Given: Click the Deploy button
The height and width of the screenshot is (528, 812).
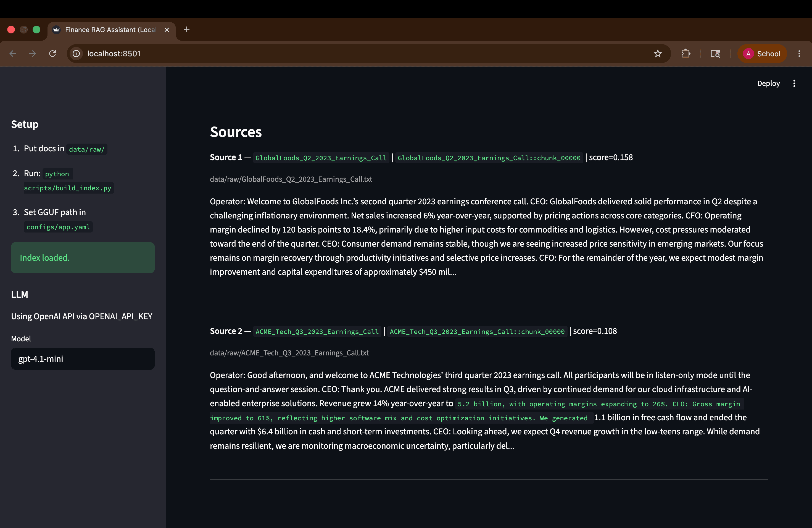Looking at the screenshot, I should coord(768,84).
